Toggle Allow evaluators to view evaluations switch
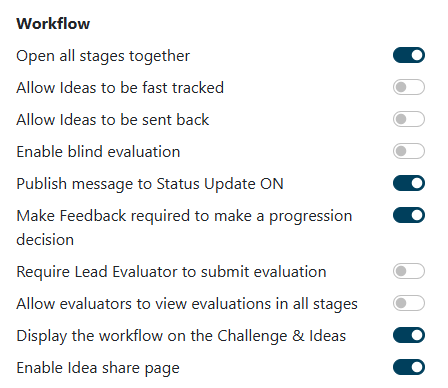Screen dimensions: 448x388 click(x=409, y=303)
